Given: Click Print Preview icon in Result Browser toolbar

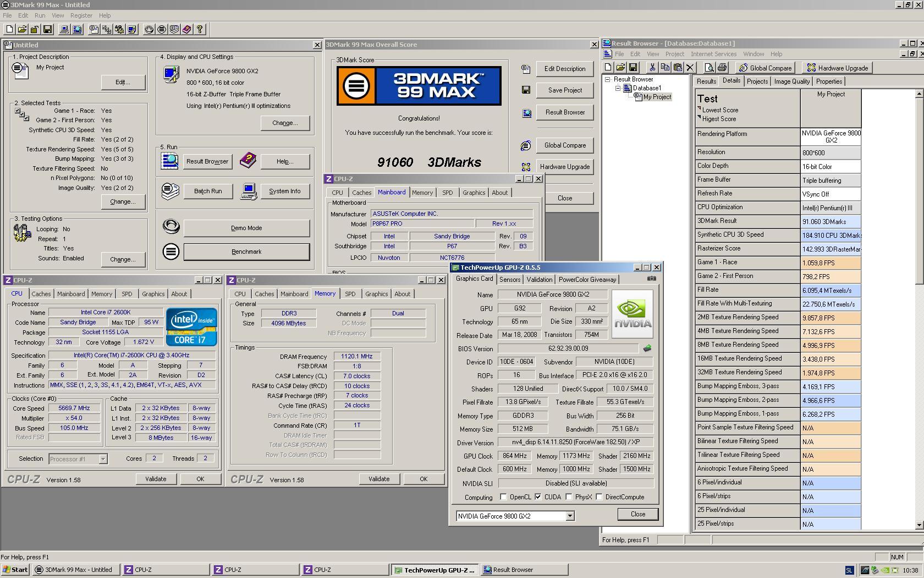Looking at the screenshot, I should click(x=710, y=68).
